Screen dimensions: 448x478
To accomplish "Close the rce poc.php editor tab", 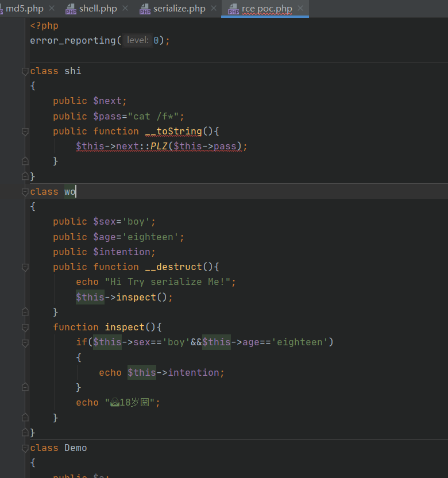I will click(300, 9).
